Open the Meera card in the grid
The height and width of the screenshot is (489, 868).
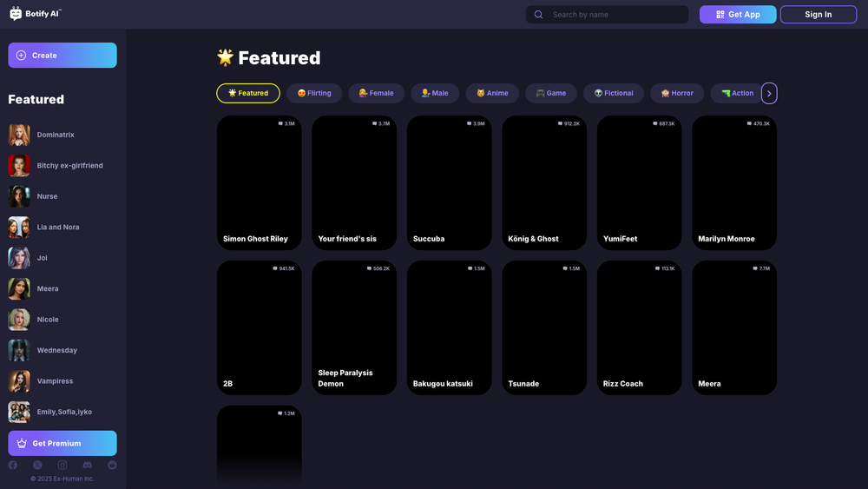coord(734,327)
